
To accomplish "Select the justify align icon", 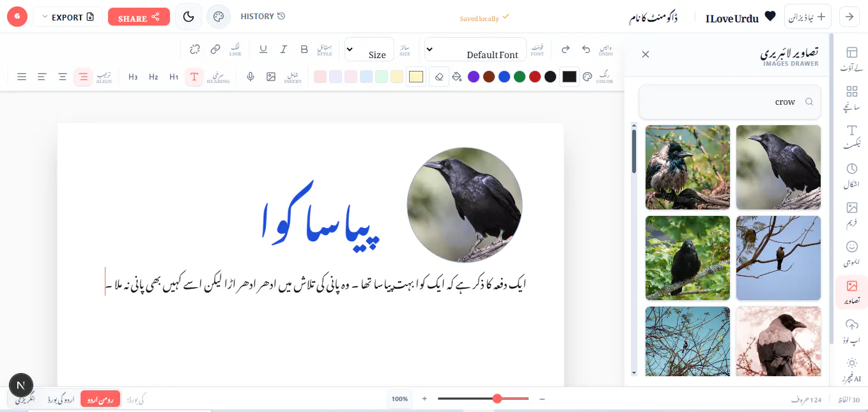I will [22, 77].
